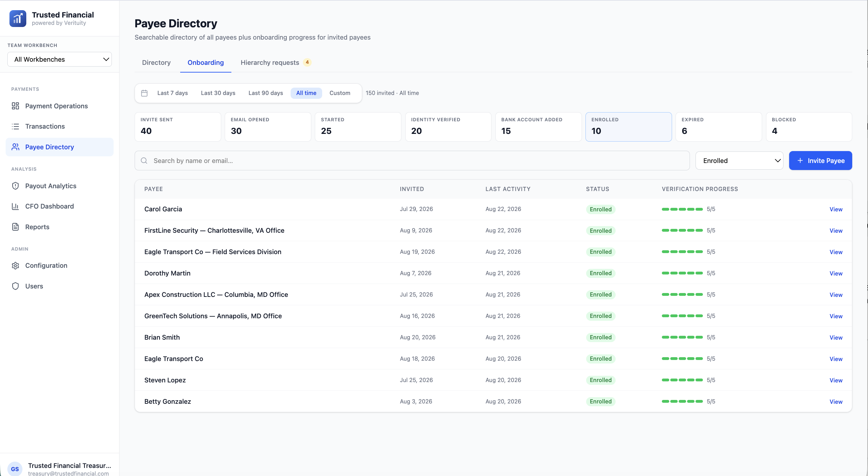Click the Reports document icon
Image resolution: width=868 pixels, height=476 pixels.
15,227
